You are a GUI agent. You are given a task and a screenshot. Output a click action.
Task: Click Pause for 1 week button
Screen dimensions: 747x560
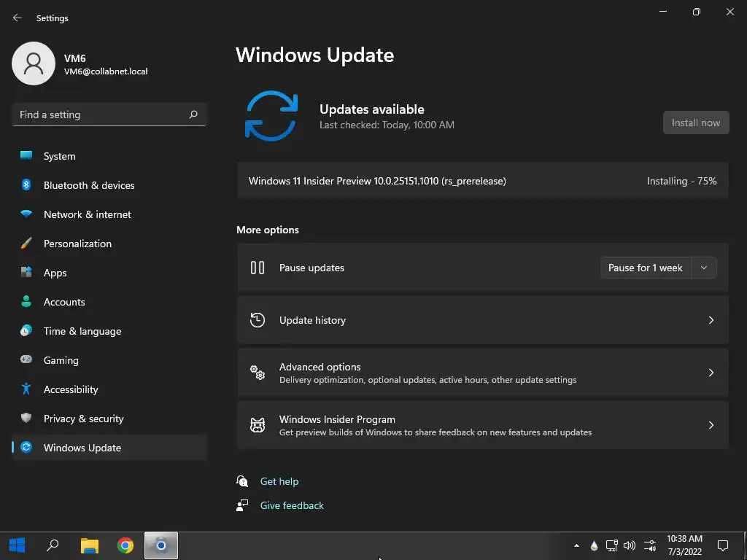646,268
